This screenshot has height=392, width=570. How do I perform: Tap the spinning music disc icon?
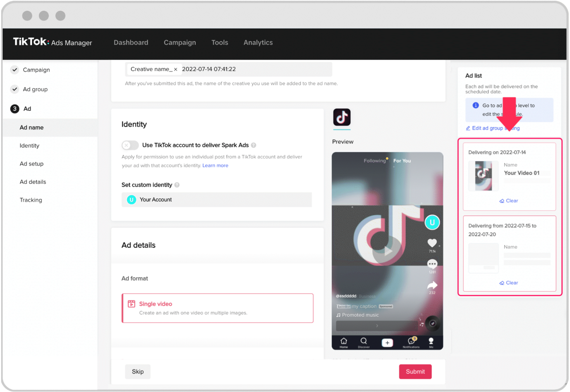point(432,324)
